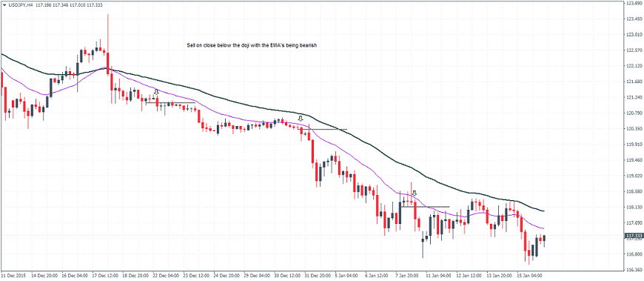Select the down arrow marker near 7 Jan

pyautogui.click(x=414, y=193)
